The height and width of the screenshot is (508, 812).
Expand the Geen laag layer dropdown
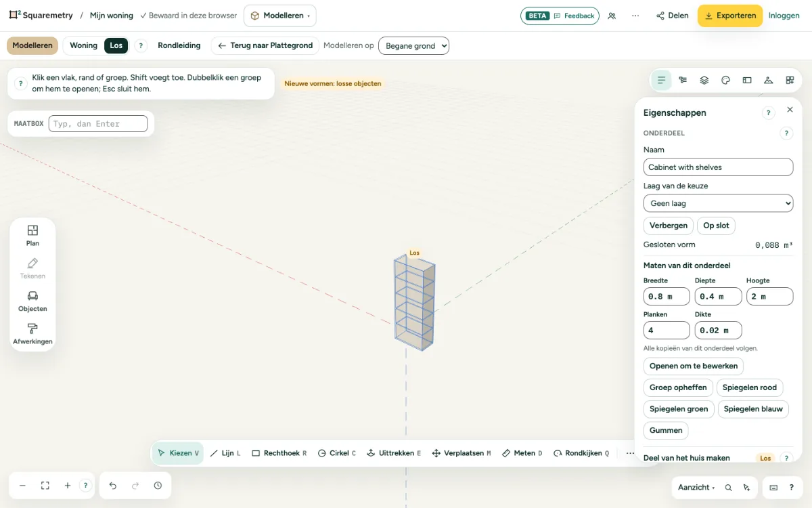point(718,203)
